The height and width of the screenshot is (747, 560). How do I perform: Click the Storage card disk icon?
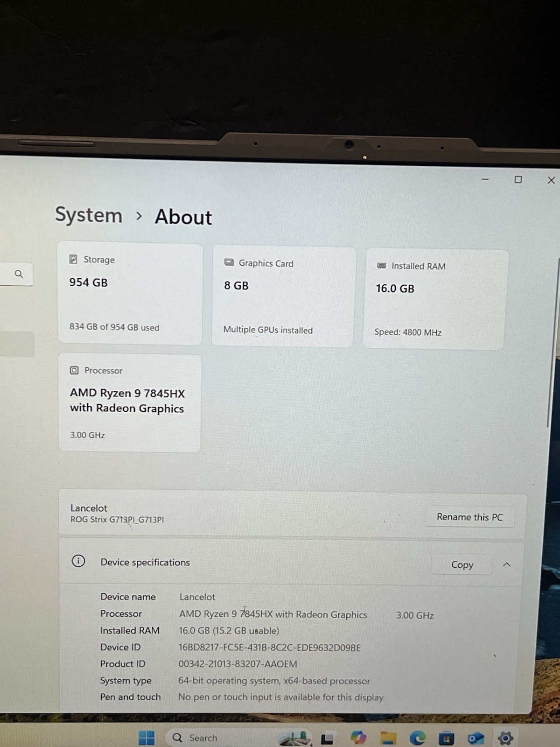73,259
